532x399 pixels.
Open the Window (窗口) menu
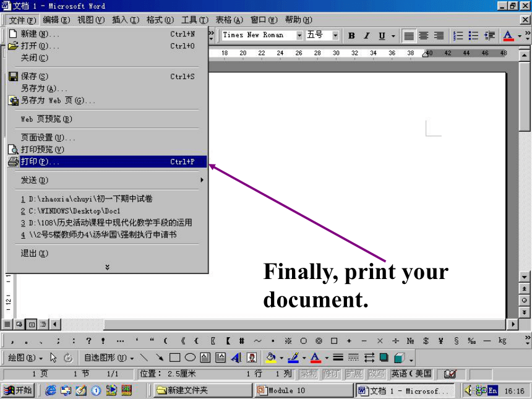(x=264, y=20)
